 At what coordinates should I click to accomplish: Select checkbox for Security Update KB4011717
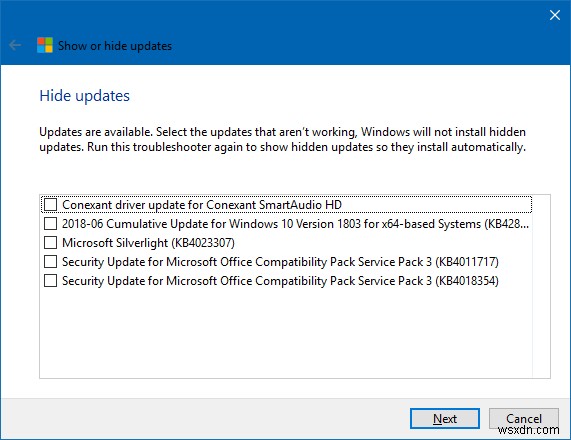pos(50,262)
